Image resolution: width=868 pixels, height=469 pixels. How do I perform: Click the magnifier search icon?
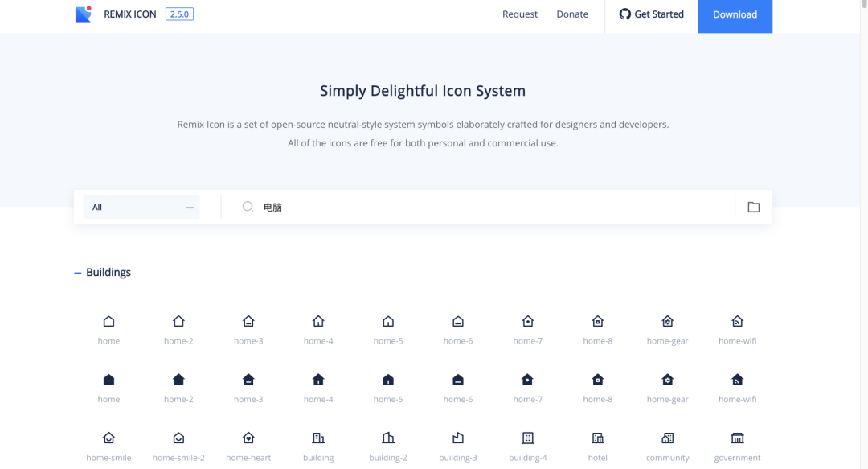[x=248, y=207]
